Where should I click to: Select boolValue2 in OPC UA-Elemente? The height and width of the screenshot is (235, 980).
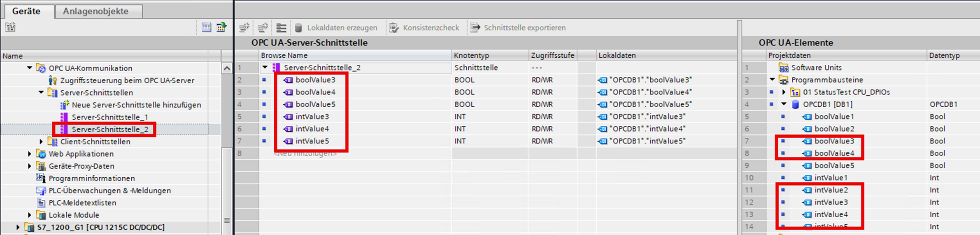point(834,129)
